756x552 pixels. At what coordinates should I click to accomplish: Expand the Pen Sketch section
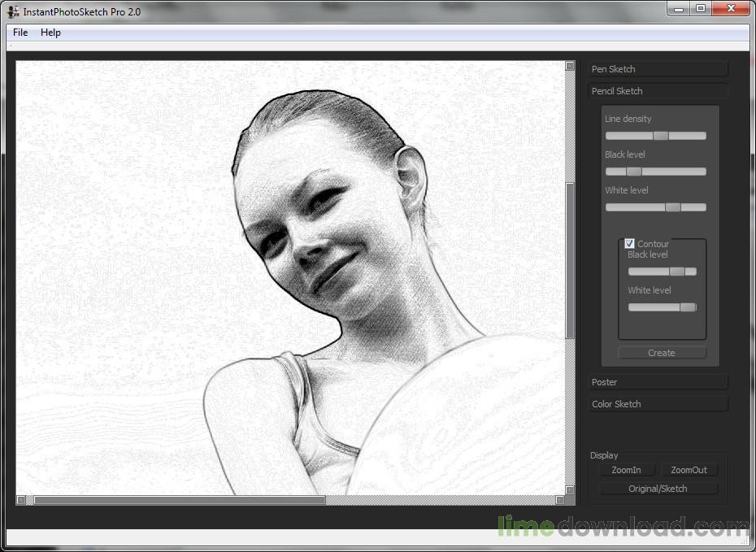[x=658, y=69]
